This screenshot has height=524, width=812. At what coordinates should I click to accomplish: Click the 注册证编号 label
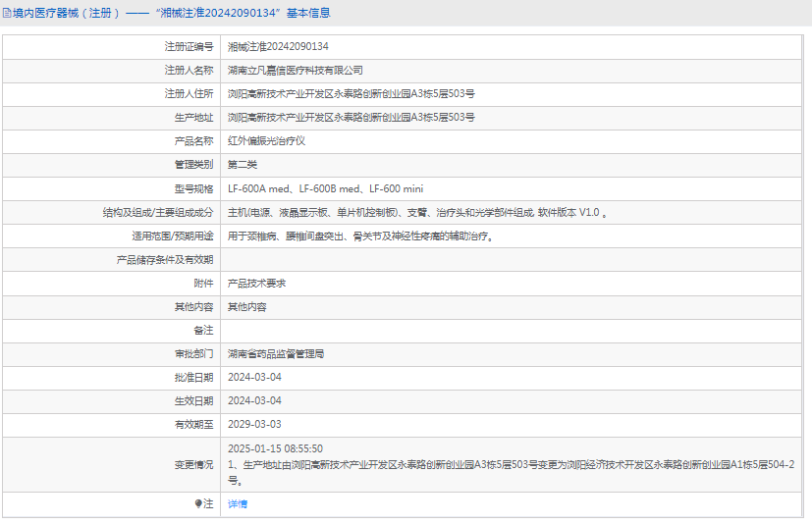click(189, 46)
